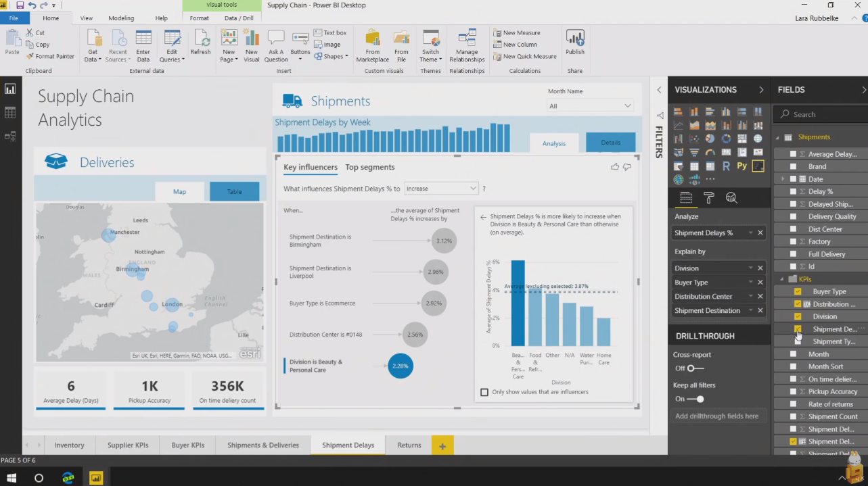This screenshot has height=486, width=868.
Task: Expand the Date field in Fields list
Action: (x=783, y=179)
